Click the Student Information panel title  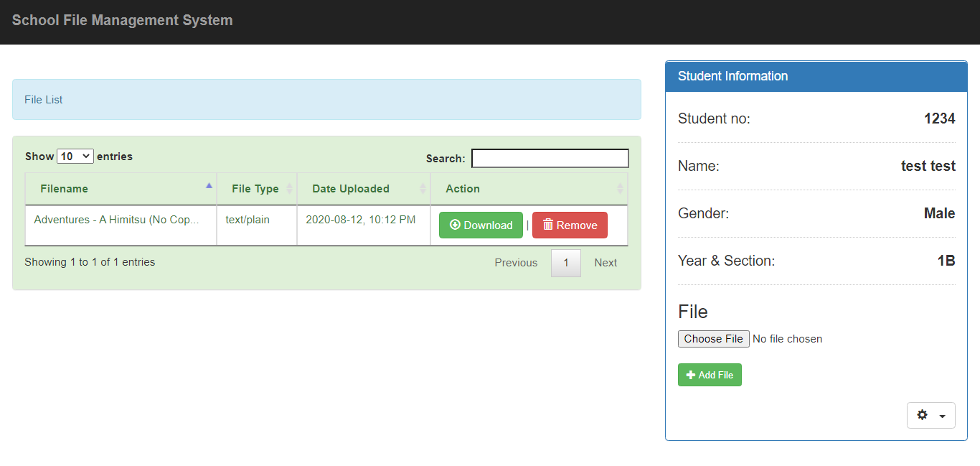(732, 76)
